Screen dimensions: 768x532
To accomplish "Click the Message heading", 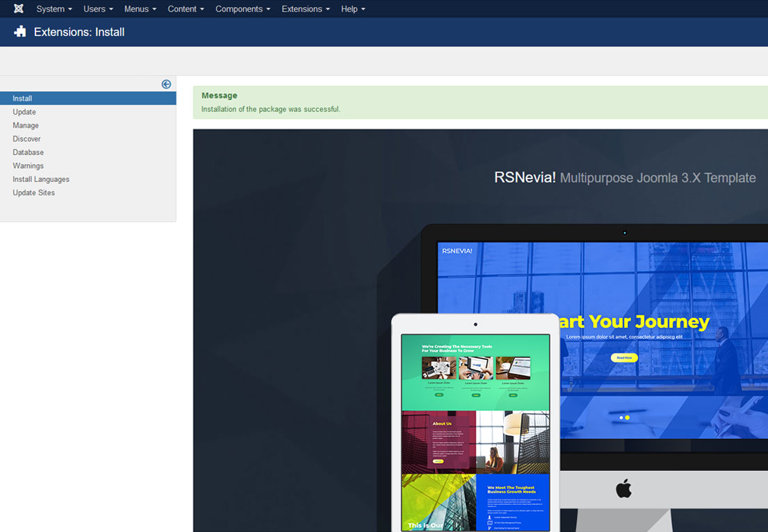I will click(x=219, y=95).
